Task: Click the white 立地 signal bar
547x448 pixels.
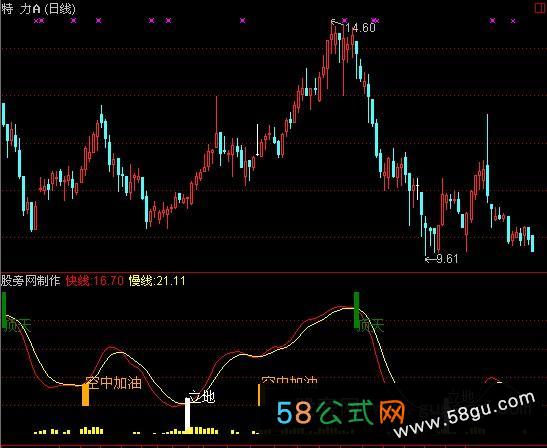Action: pos(188,414)
